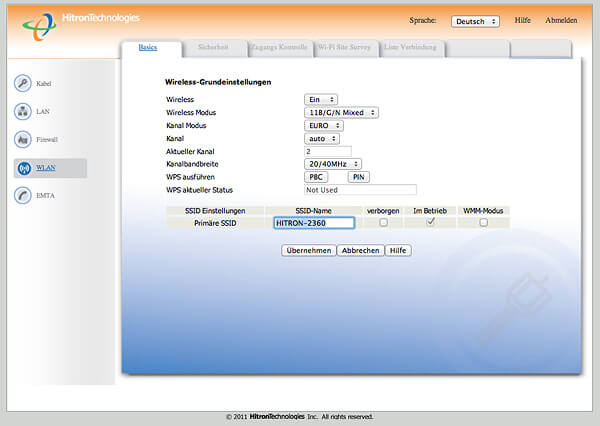Open the Wi-Fi Site Survey tab
The width and height of the screenshot is (600, 426).
(x=345, y=47)
